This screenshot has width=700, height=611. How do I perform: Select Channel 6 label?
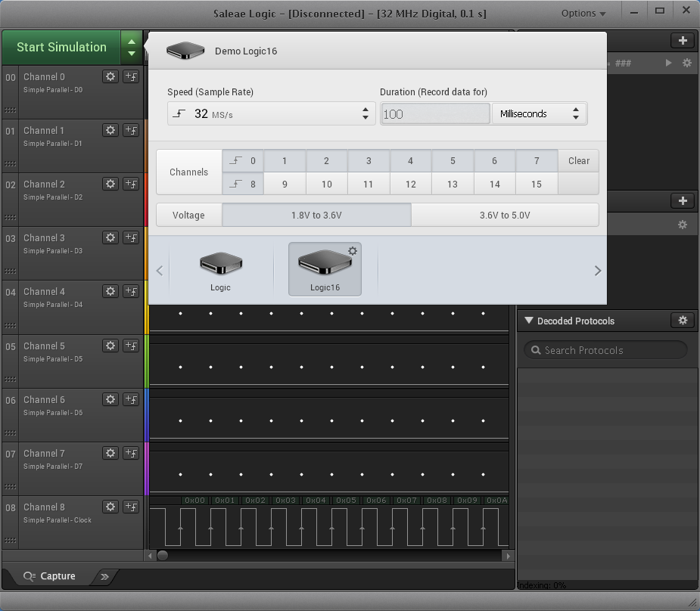[x=44, y=399]
